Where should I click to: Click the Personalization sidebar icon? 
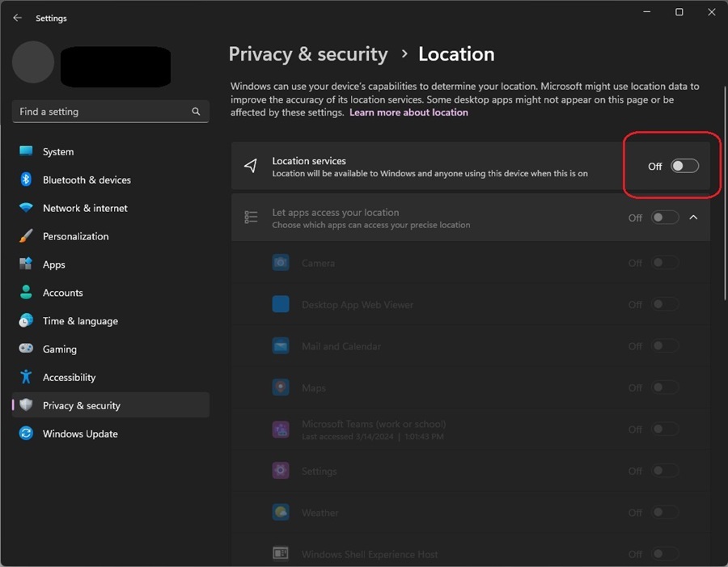[26, 236]
